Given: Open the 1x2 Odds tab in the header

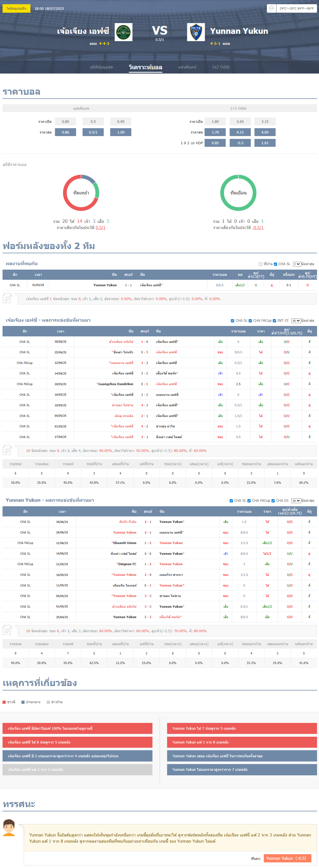Looking at the screenshot, I should click(x=221, y=67).
